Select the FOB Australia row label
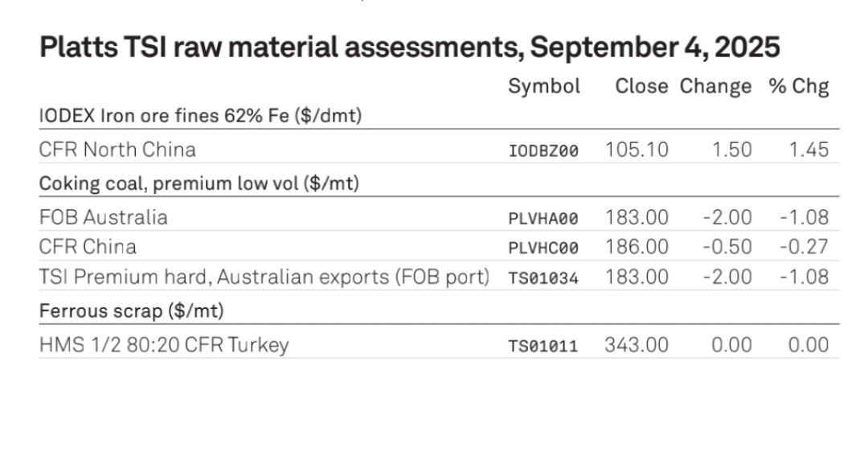 [x=103, y=217]
